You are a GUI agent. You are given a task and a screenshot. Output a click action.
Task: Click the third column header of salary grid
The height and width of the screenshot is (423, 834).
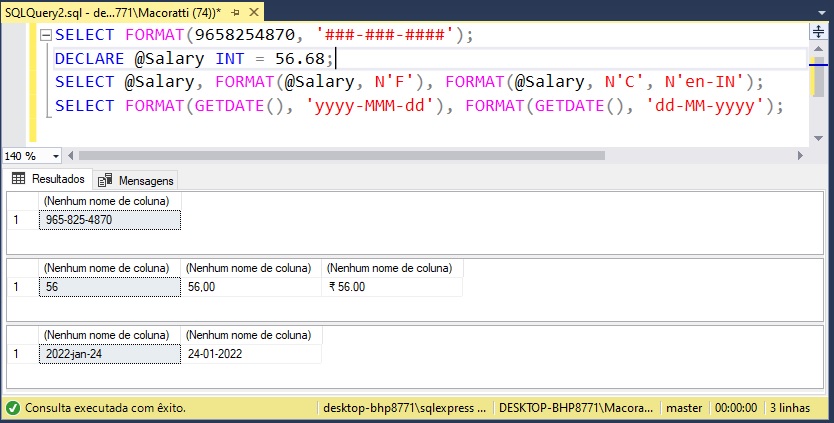point(393,268)
